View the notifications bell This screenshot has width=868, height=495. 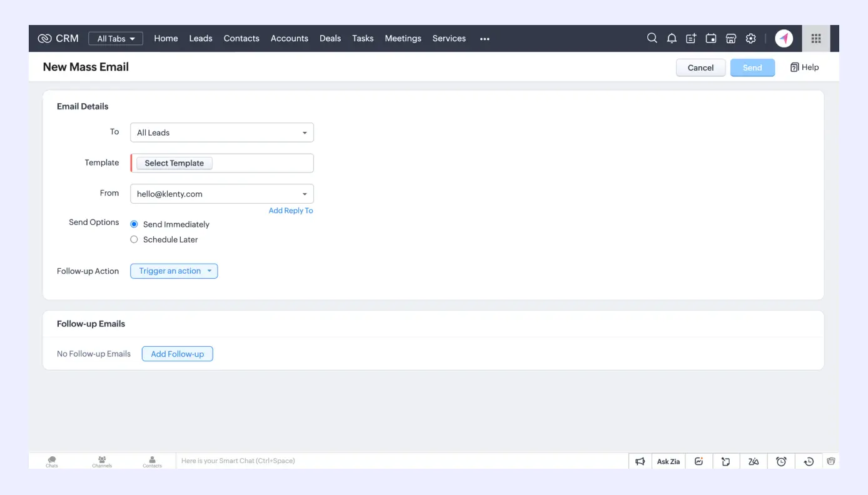pos(672,38)
